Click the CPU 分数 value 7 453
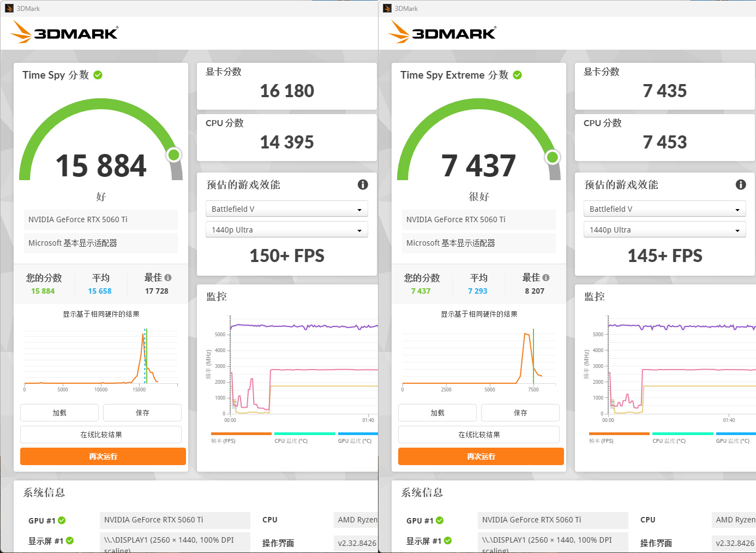Screen dimensions: 756x553 (665, 142)
